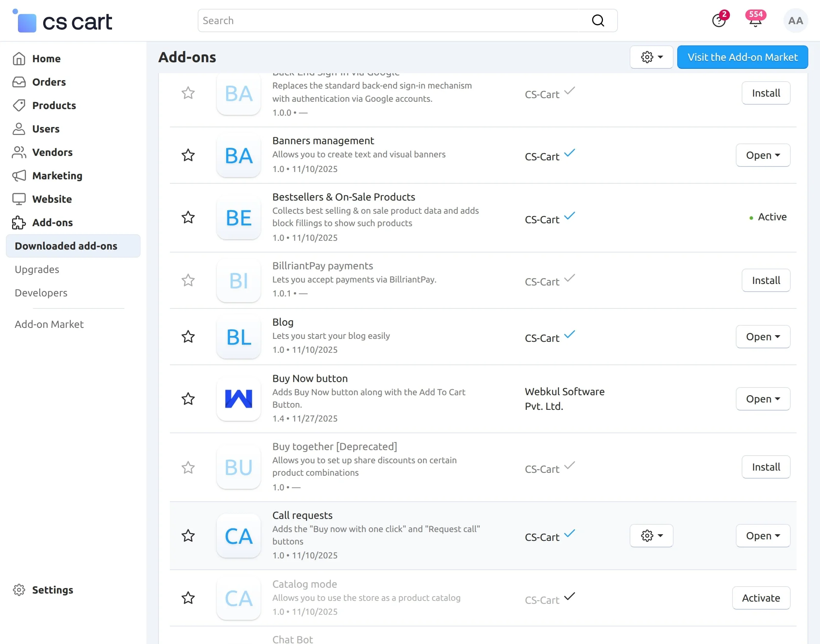
Task: Click the Buy Now button Webkul logo
Action: tap(238, 399)
